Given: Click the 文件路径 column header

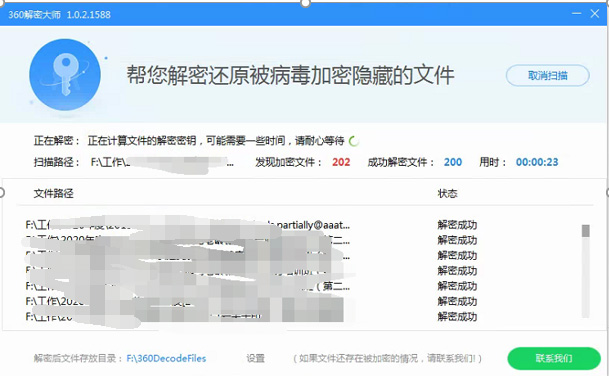Looking at the screenshot, I should tap(53, 193).
